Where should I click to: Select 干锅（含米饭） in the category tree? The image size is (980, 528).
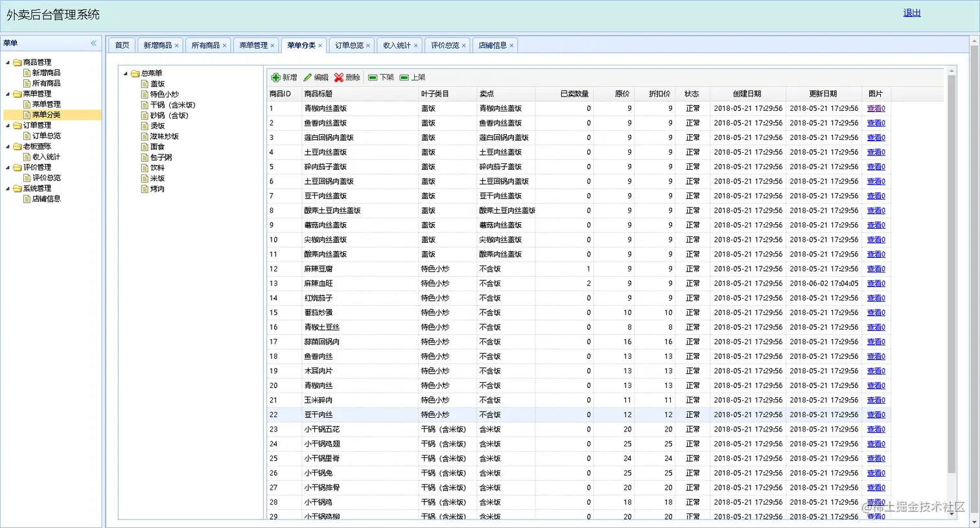(173, 105)
